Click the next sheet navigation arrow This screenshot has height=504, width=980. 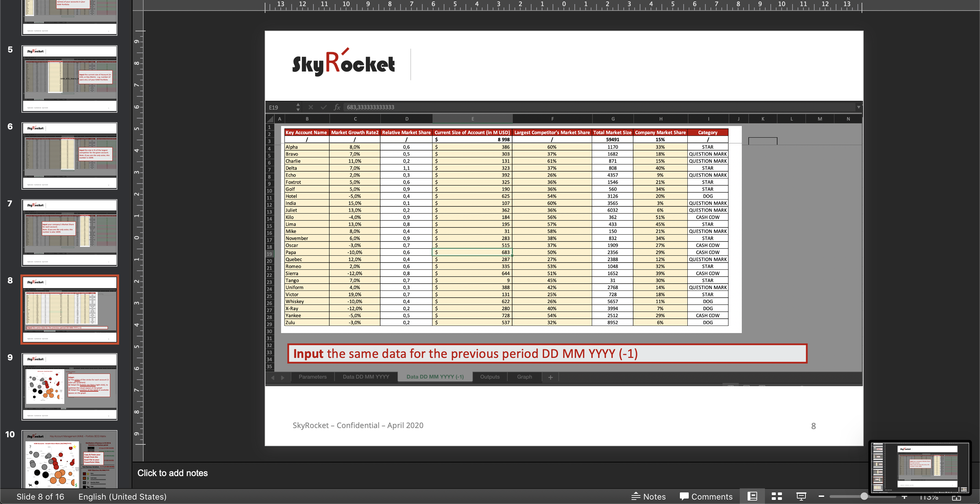point(283,377)
